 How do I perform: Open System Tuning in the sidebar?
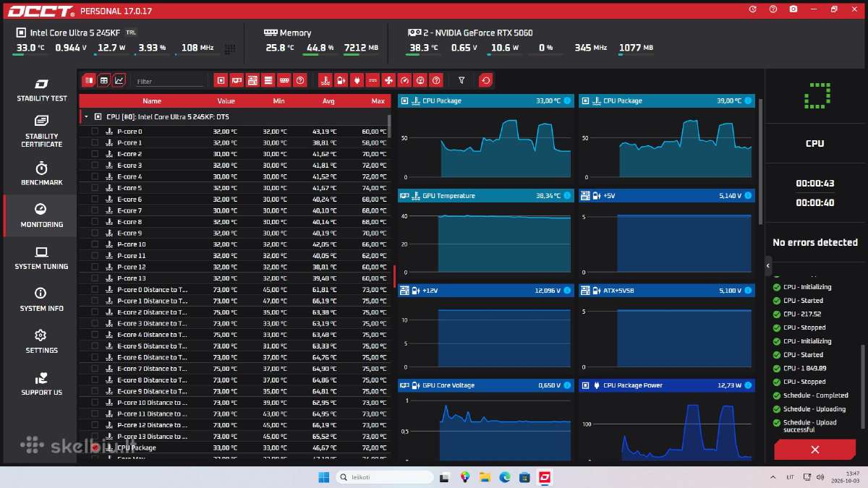coord(41,257)
